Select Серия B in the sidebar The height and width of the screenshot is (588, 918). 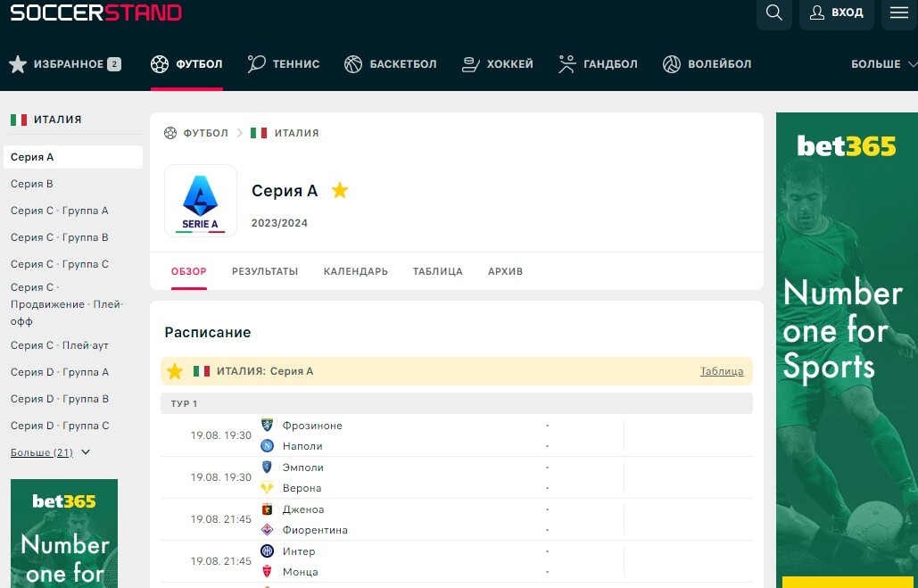[32, 184]
